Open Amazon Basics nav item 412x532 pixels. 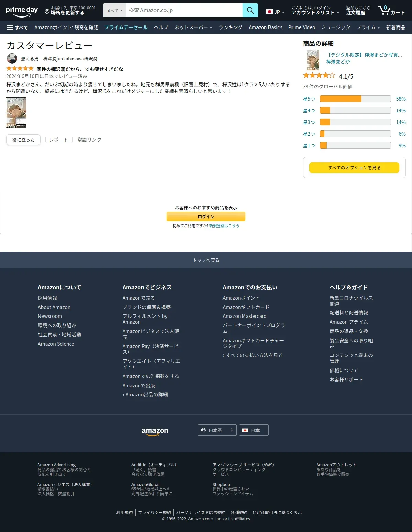pos(265,27)
